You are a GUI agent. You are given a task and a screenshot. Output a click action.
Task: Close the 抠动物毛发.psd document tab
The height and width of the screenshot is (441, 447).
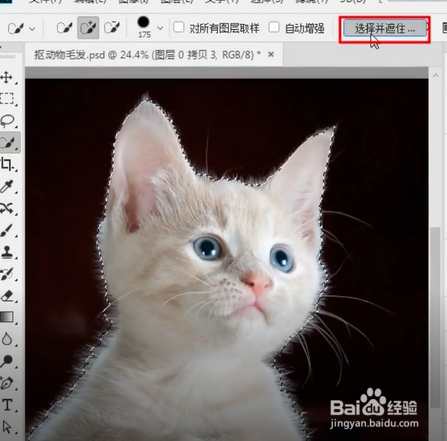[x=271, y=54]
